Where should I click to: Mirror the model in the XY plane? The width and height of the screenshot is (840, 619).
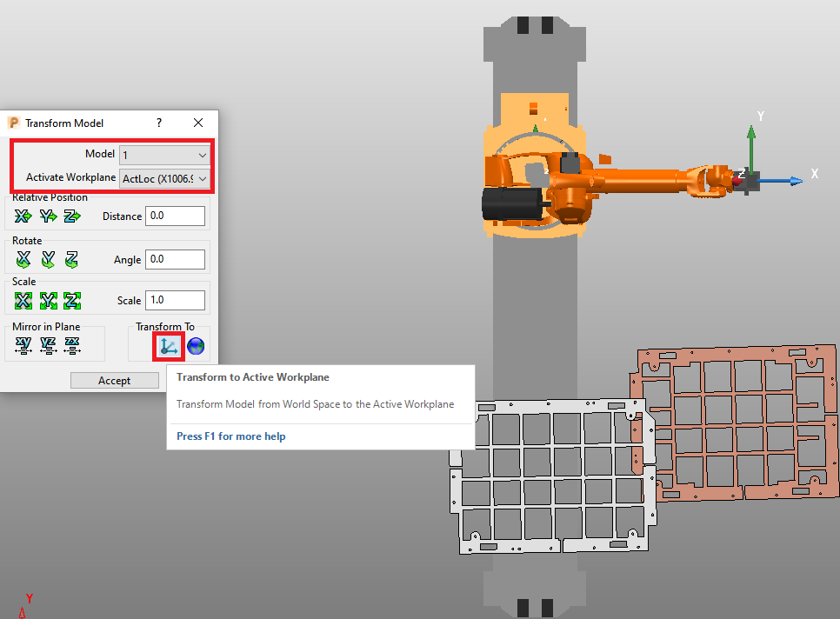tap(23, 345)
